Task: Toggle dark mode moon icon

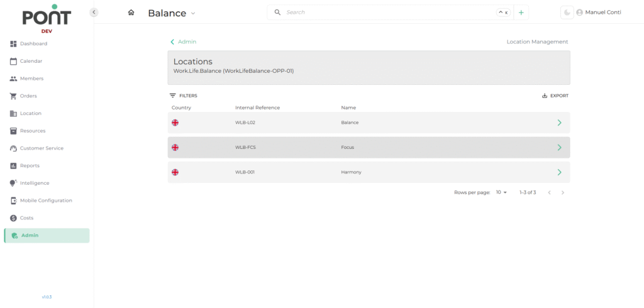Action: 567,13
